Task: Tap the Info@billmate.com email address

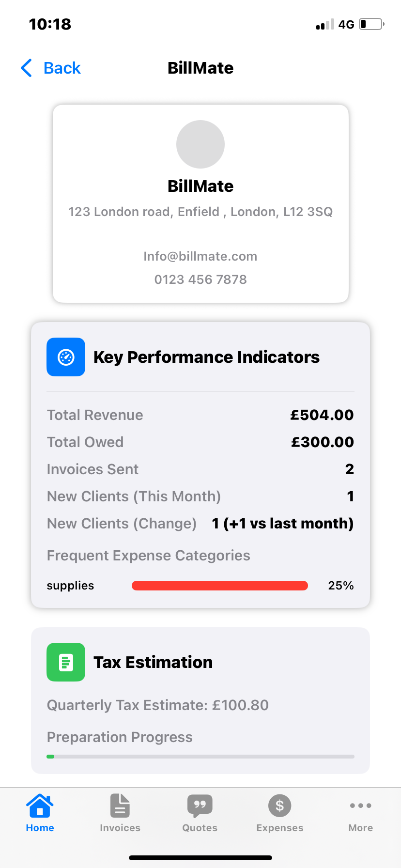Action: tap(200, 256)
